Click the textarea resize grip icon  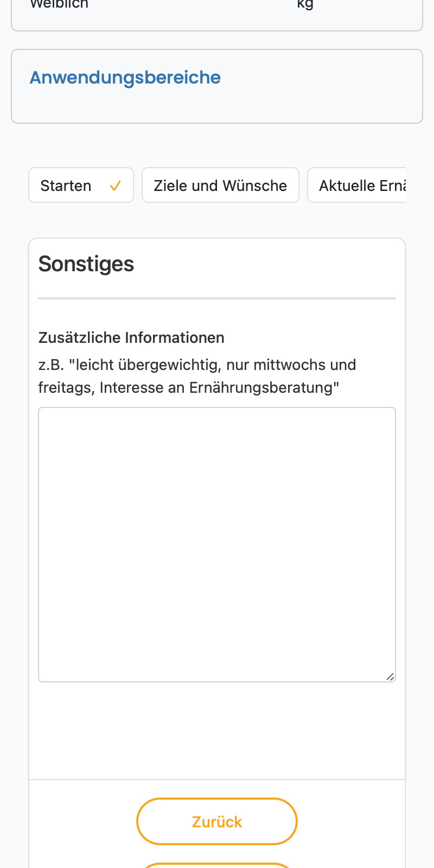pyautogui.click(x=390, y=676)
